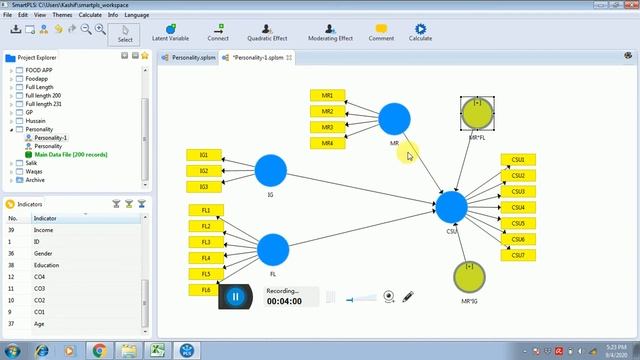Screen dimensions: 640x360
Task: Expand the Full Length project
Action: (11, 87)
